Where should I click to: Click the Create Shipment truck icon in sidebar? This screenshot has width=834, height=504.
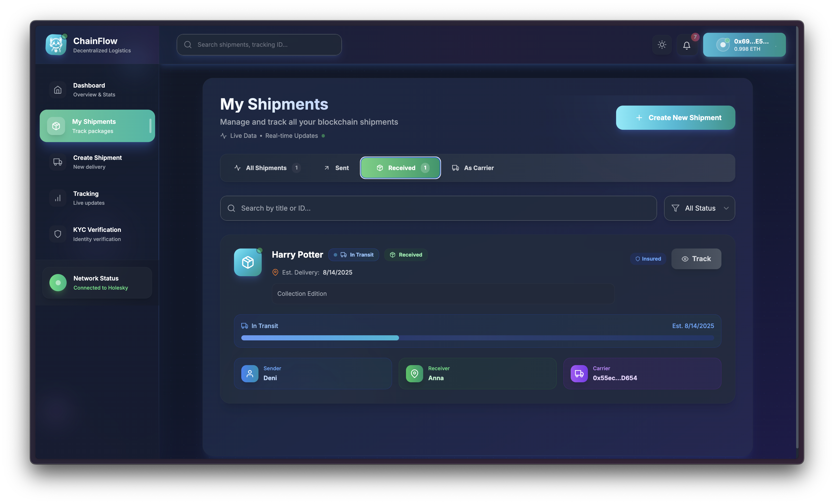(x=58, y=162)
